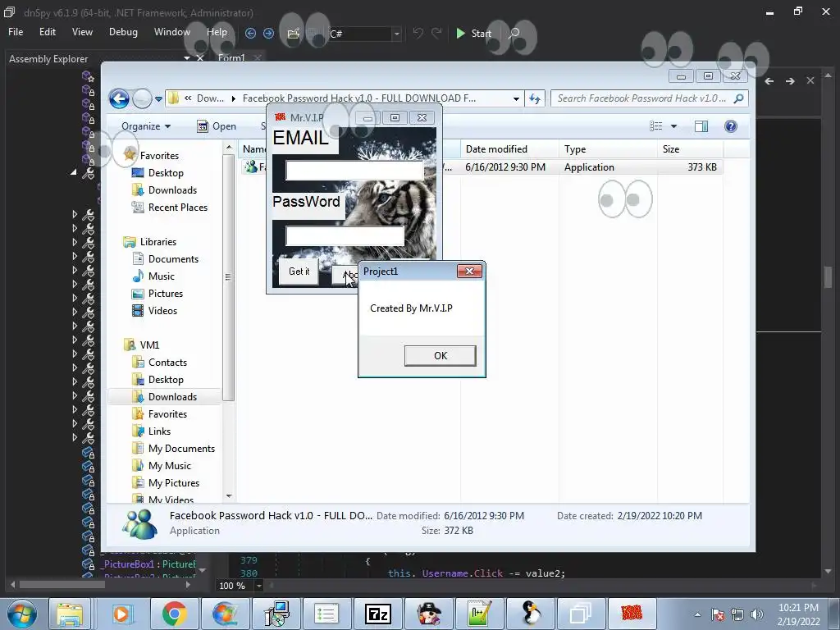This screenshot has height=630, width=840.
Task: Select _PictureBox1 node in Assembly Explorer
Action: pyautogui.click(x=148, y=564)
